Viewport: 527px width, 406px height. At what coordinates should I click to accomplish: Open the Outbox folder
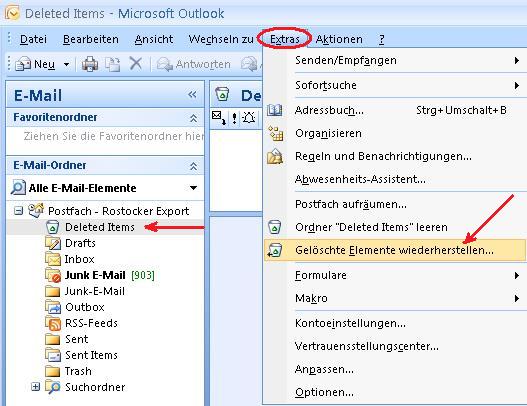(85, 307)
